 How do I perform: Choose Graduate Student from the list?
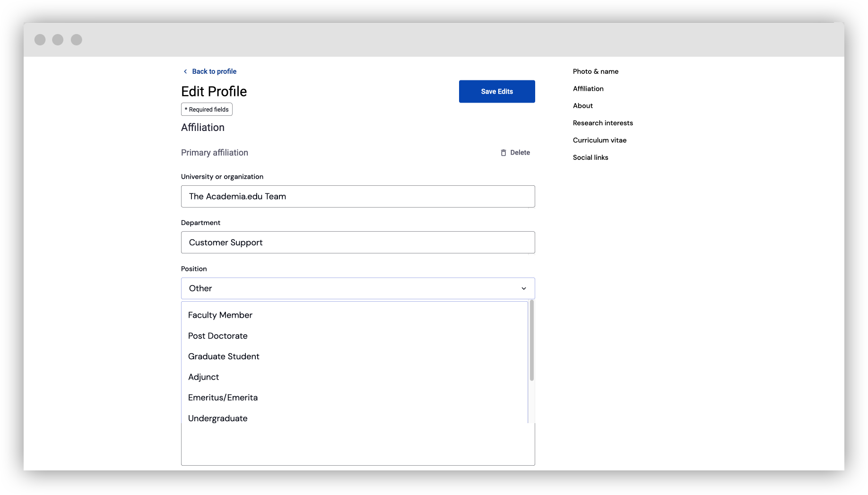[x=355, y=356]
